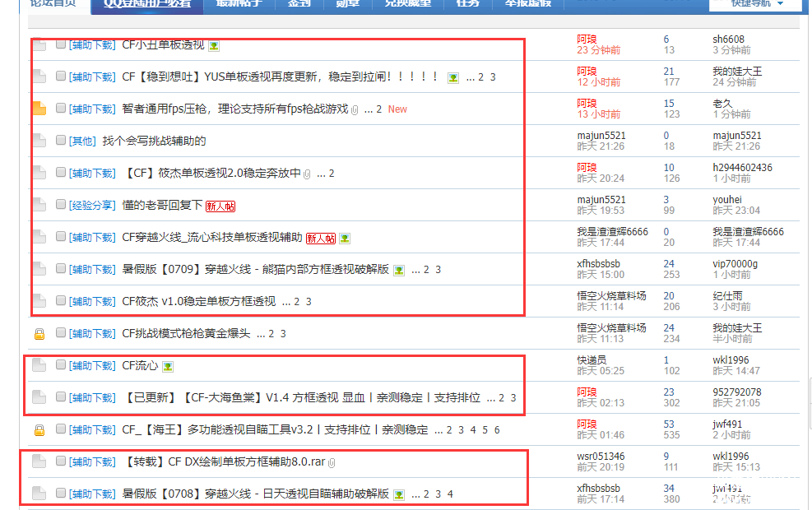The width and height of the screenshot is (812, 510).
Task: Click [辅助下载] tag on the CF流心 row
Action: 93,365
